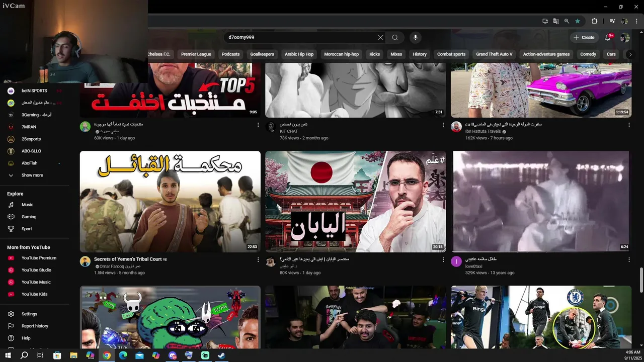644x362 pixels.
Task: Open YouTube notifications bell
Action: click(608, 37)
